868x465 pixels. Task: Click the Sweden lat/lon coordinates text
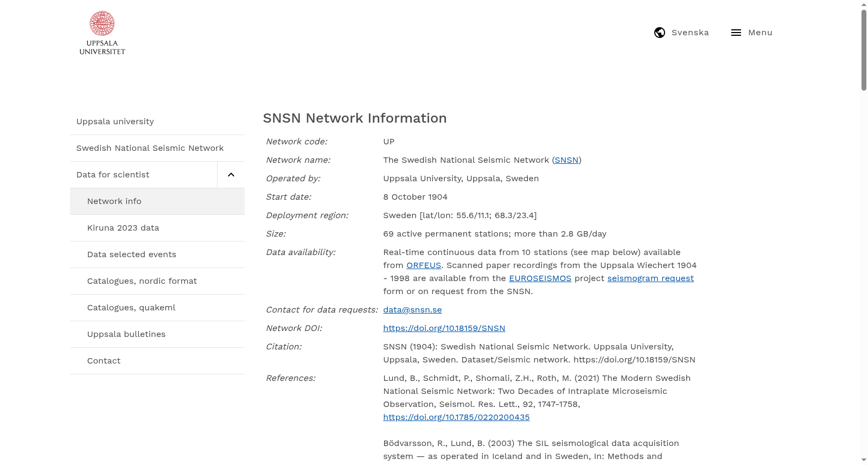[x=459, y=215]
